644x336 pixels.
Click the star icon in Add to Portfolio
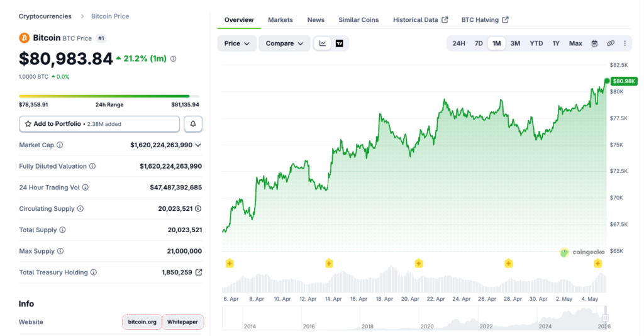tap(28, 123)
